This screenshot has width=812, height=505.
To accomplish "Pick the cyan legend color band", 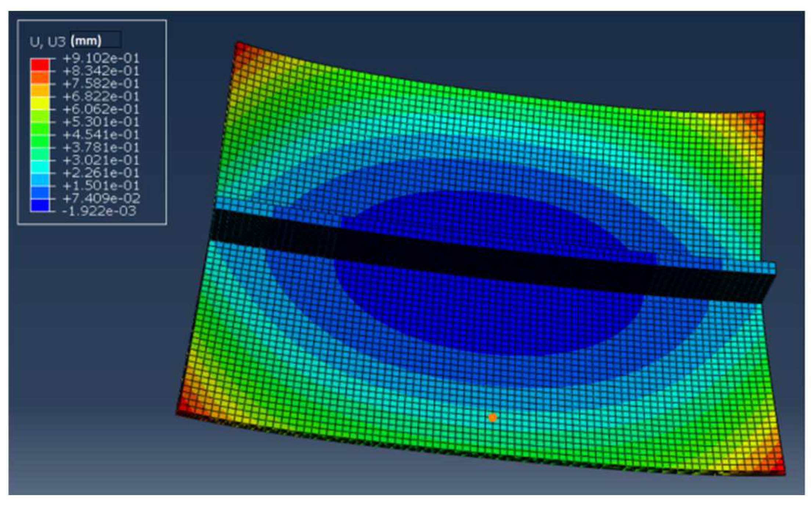I will click(40, 166).
